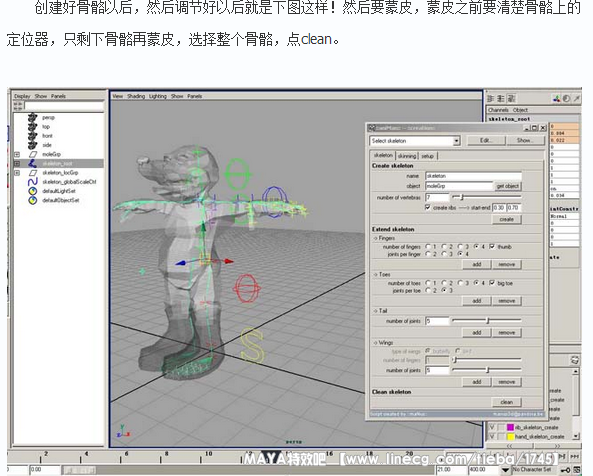Click the defaultObjectSet set icon

pyautogui.click(x=33, y=200)
